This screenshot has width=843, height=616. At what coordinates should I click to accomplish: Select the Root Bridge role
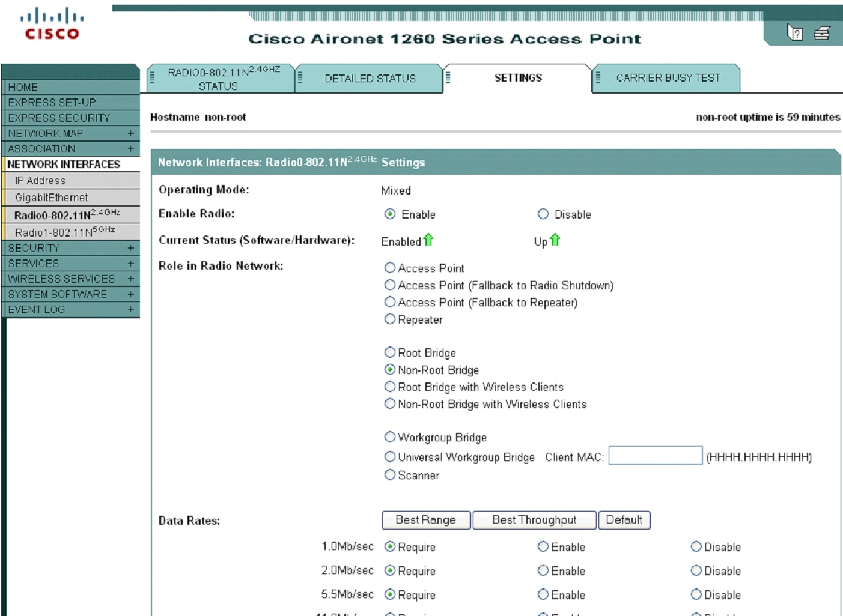390,352
